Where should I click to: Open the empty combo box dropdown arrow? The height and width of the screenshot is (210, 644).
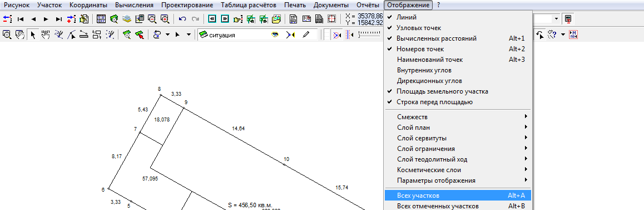click(x=556, y=19)
